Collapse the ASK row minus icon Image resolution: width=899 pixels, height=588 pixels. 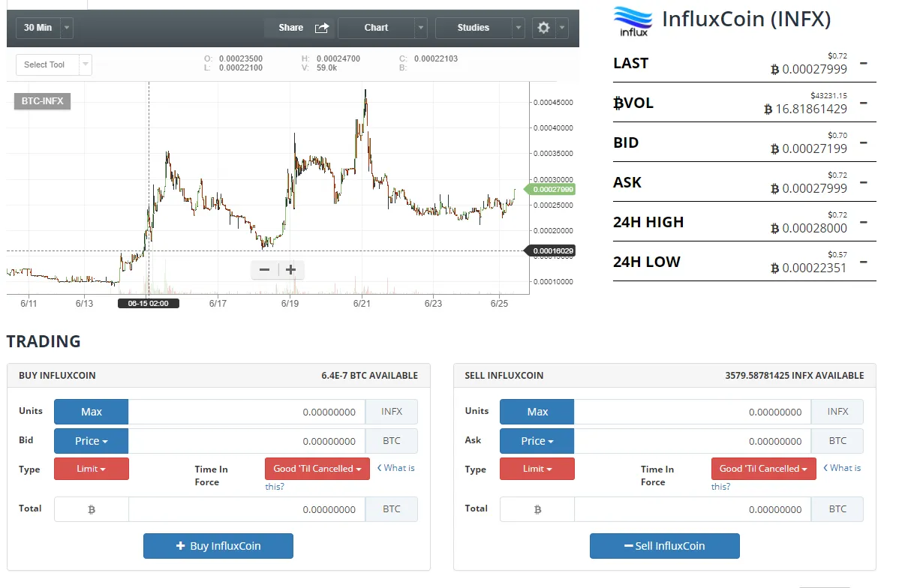[x=864, y=182]
